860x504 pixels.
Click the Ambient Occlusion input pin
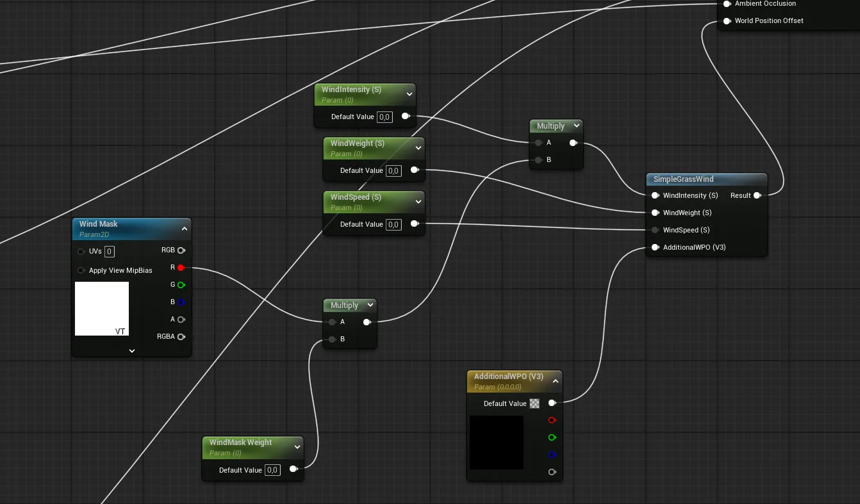tap(727, 4)
